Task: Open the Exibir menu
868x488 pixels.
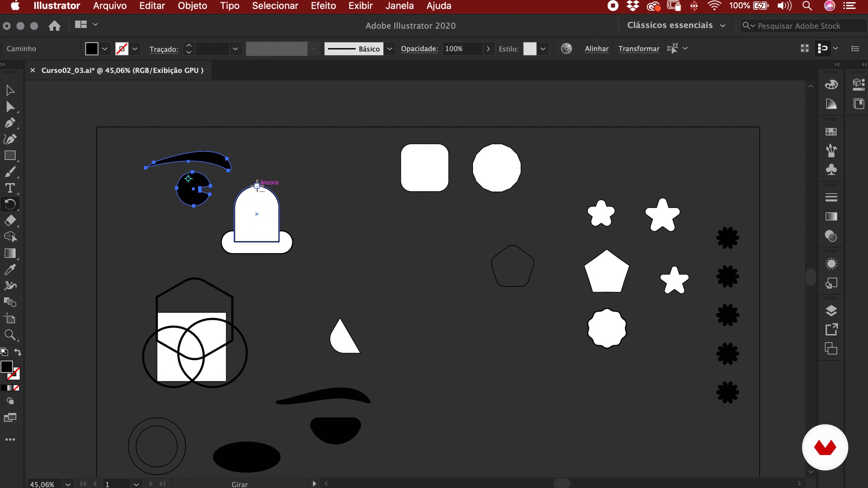Action: (x=361, y=6)
